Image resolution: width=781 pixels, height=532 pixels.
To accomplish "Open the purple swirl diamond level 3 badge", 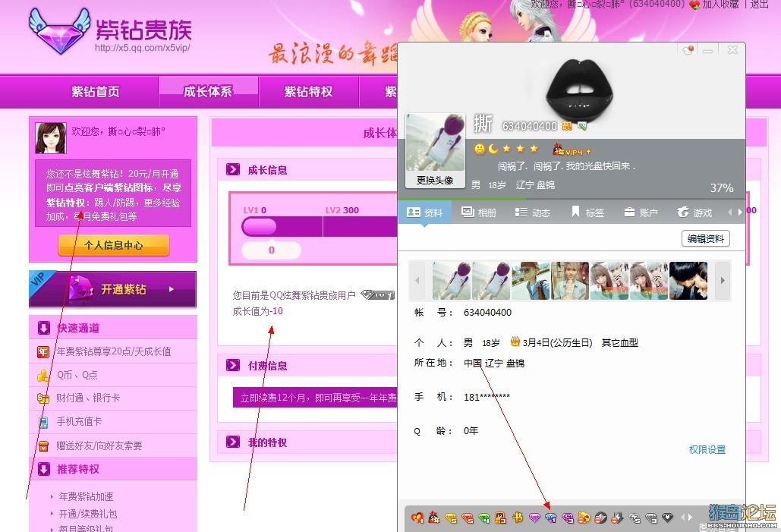I will (x=568, y=518).
